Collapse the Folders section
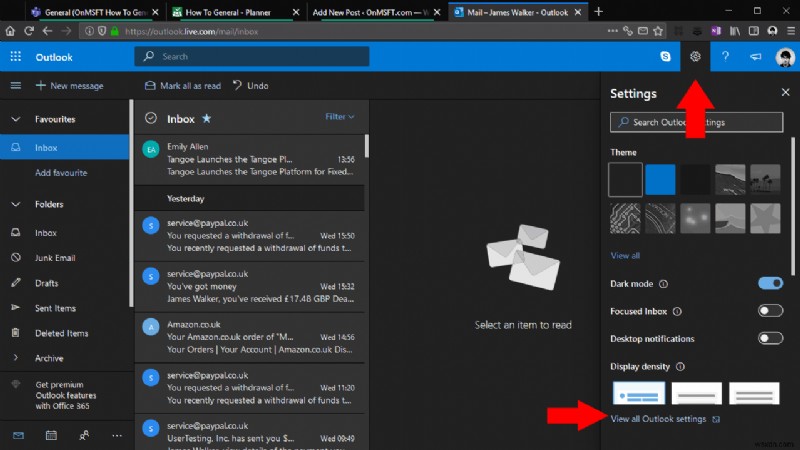The width and height of the screenshot is (800, 450). [x=16, y=204]
